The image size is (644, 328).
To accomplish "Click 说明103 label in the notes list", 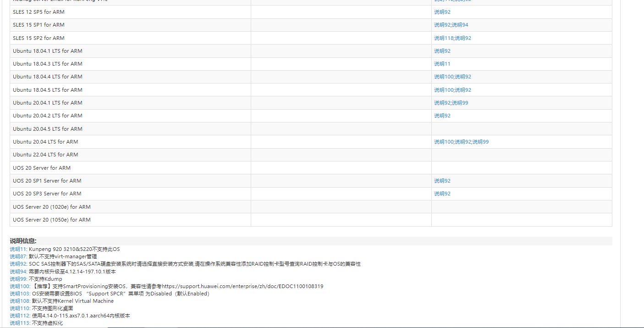I will coord(20,294).
